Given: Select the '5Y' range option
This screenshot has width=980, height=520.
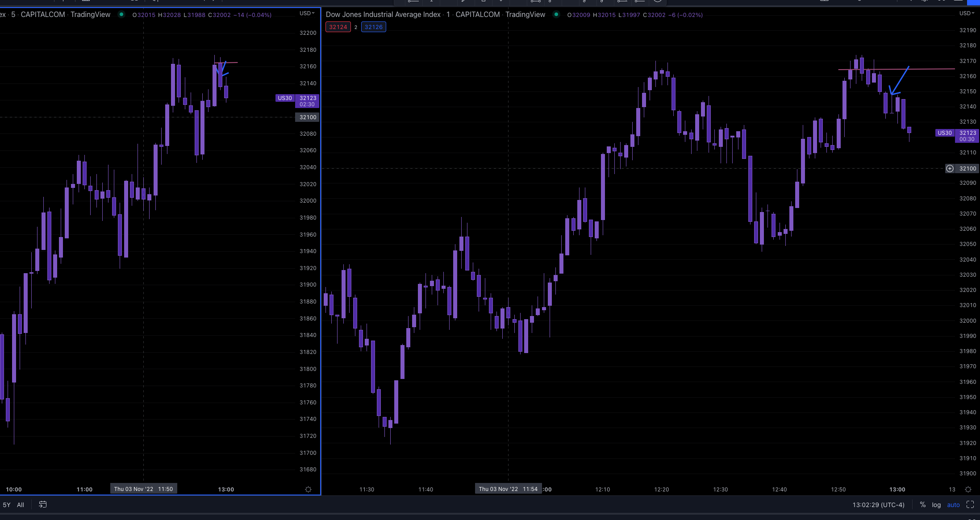Looking at the screenshot, I should point(6,504).
